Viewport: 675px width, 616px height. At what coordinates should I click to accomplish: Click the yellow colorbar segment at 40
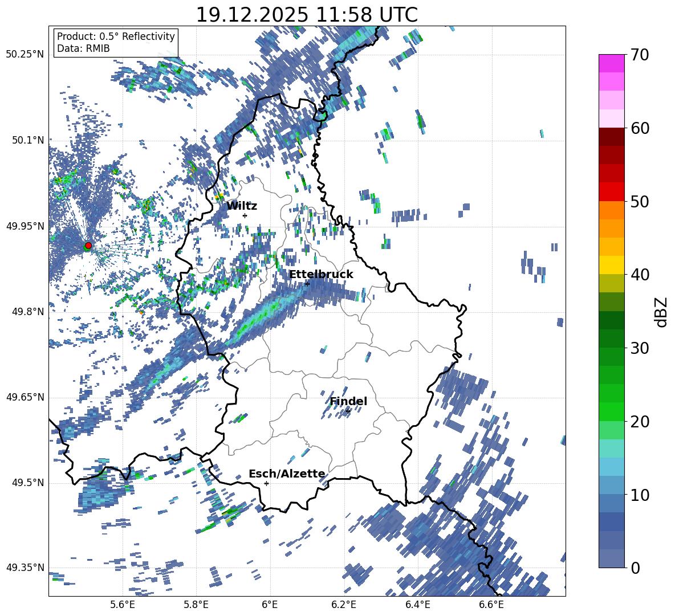[x=611, y=265]
